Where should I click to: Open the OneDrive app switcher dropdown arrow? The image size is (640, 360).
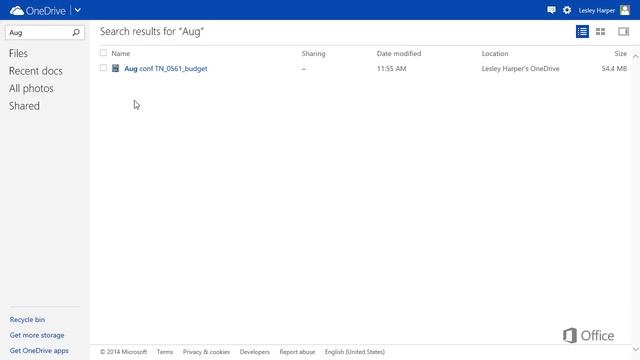[78, 10]
